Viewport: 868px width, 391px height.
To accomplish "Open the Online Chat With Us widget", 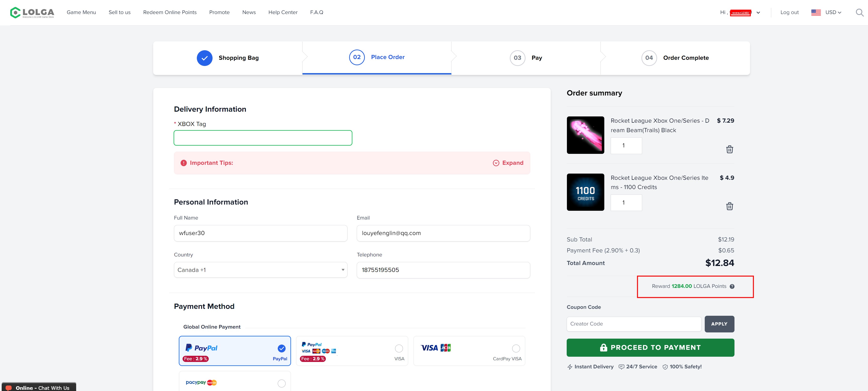I will [39, 387].
